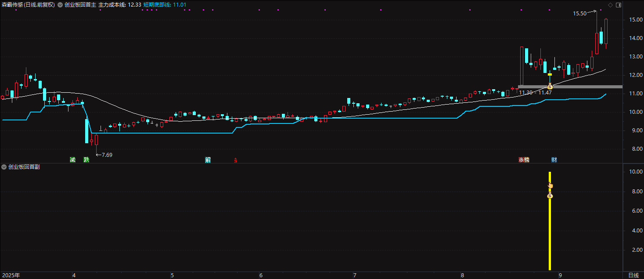644x279 pixels.
Task: Click the 7.69 low price annotation
Action: tap(107, 155)
